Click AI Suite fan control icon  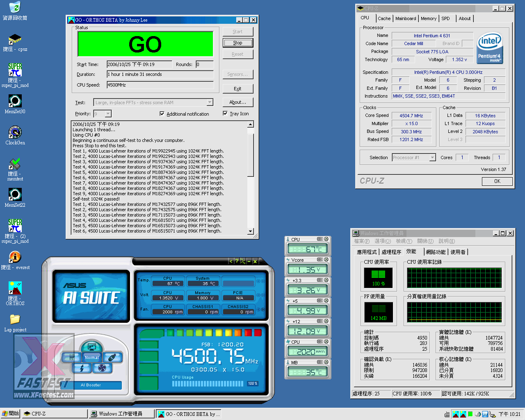[102, 368]
